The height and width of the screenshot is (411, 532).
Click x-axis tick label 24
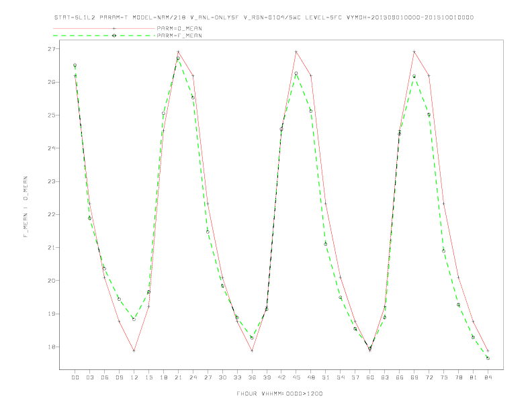[193, 377]
